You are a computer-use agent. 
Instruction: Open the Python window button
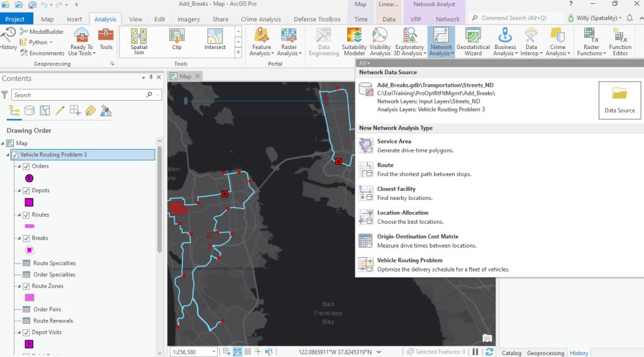(x=36, y=42)
